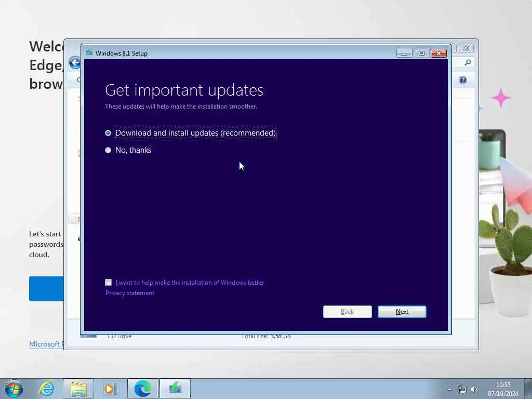The width and height of the screenshot is (532, 399).
Task: Click the Next button
Action: coord(402,312)
